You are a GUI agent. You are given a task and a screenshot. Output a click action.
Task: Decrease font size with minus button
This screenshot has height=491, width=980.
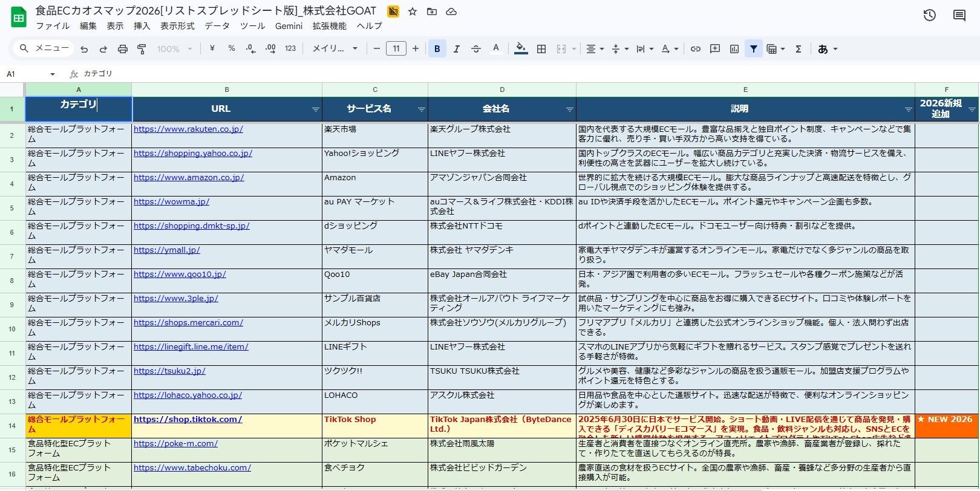[x=377, y=48]
